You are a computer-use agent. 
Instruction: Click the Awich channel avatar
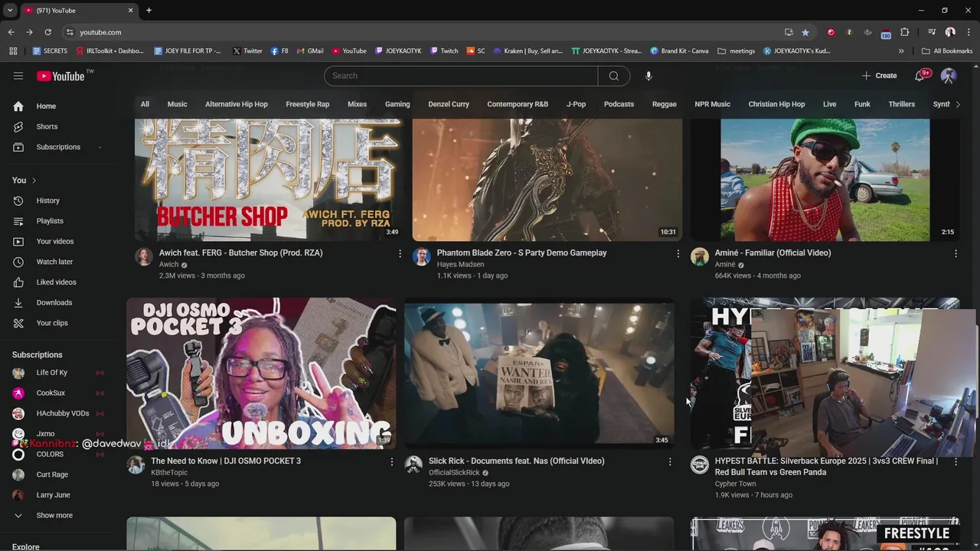[x=144, y=256]
